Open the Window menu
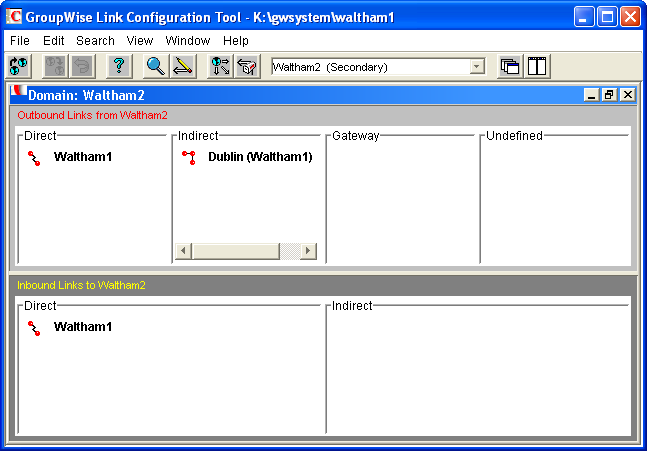Viewport: 647px width, 451px height. point(188,40)
